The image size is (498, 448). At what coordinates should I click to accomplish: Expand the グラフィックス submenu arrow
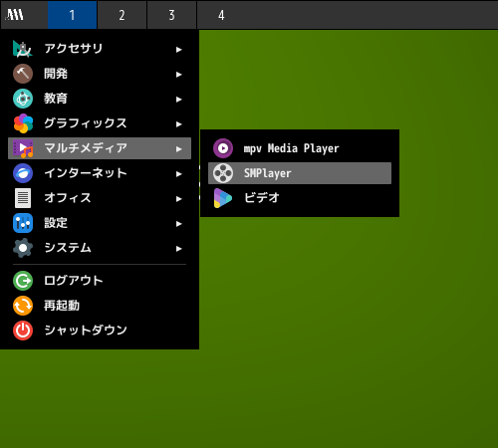pyautogui.click(x=179, y=124)
